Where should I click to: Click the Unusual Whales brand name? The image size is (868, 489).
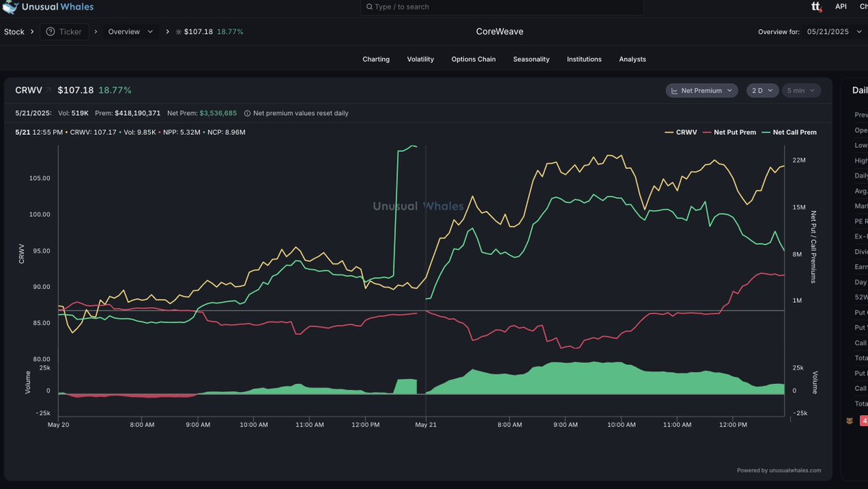click(58, 7)
